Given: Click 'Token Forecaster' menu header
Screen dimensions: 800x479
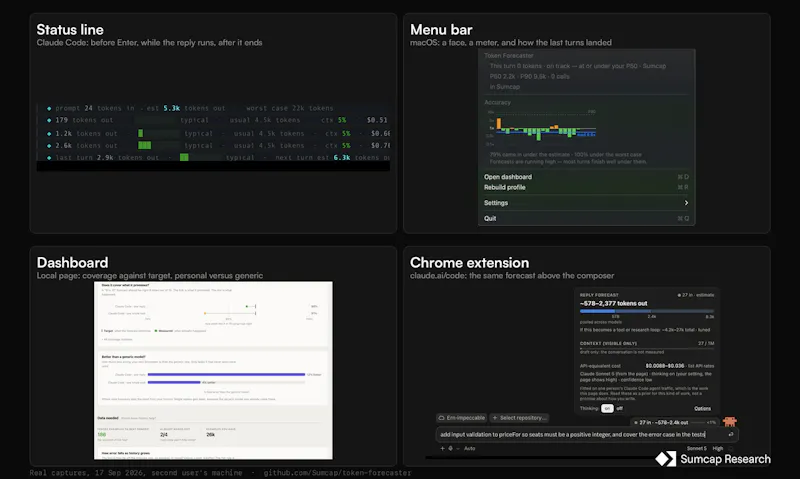Looking at the screenshot, I should [x=509, y=56].
